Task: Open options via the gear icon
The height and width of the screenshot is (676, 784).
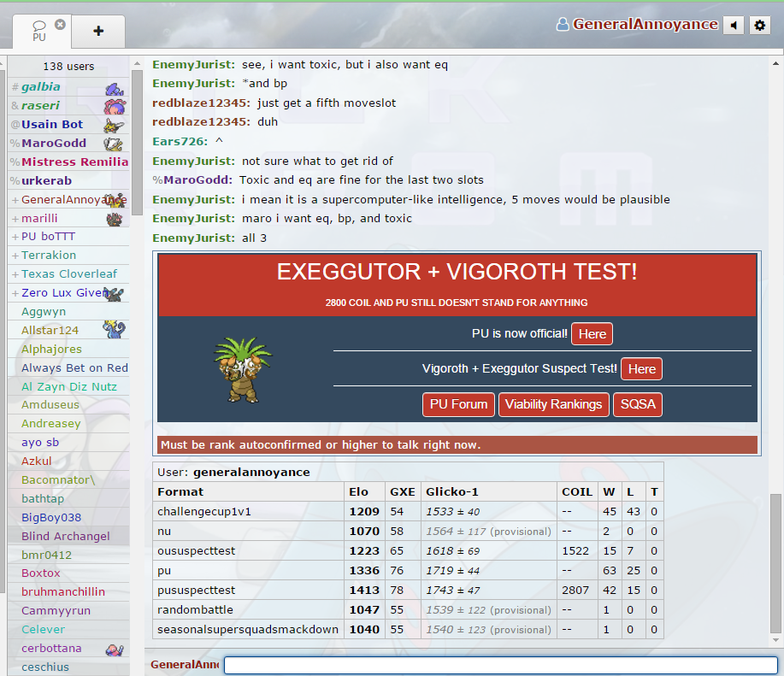Action: [759, 25]
